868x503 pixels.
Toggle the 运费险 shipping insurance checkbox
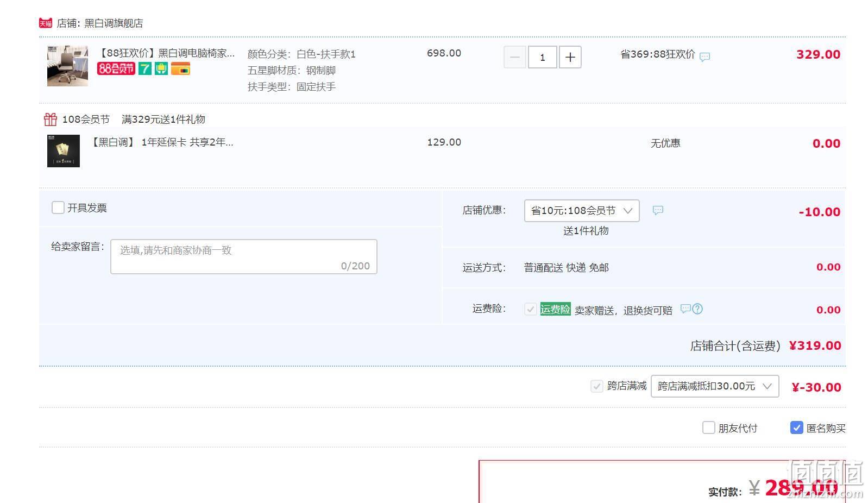[x=530, y=309]
